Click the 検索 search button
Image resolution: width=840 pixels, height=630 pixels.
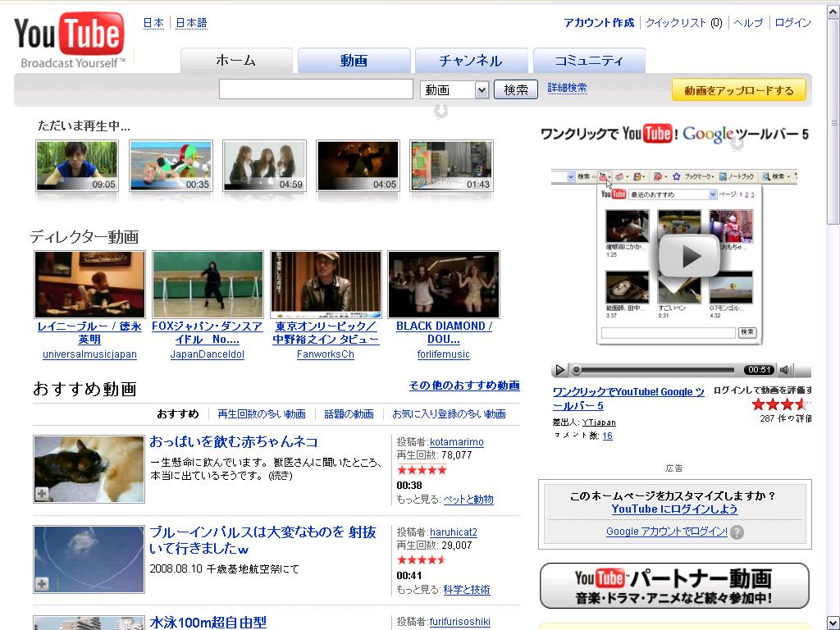516,90
